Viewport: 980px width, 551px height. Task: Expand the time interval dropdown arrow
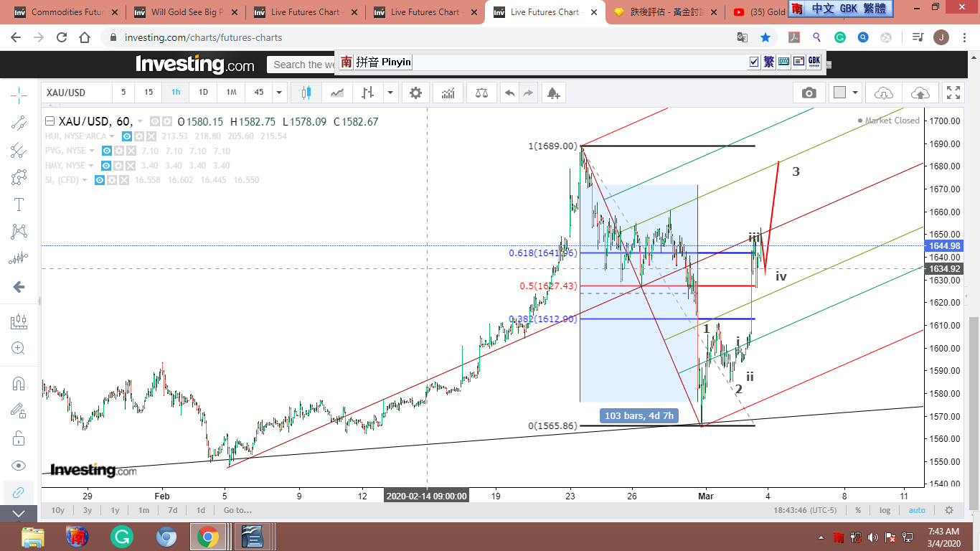(278, 93)
